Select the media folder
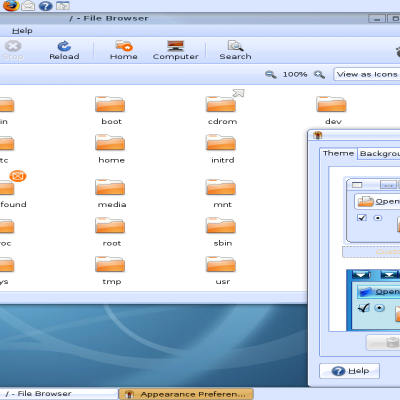 [110, 187]
